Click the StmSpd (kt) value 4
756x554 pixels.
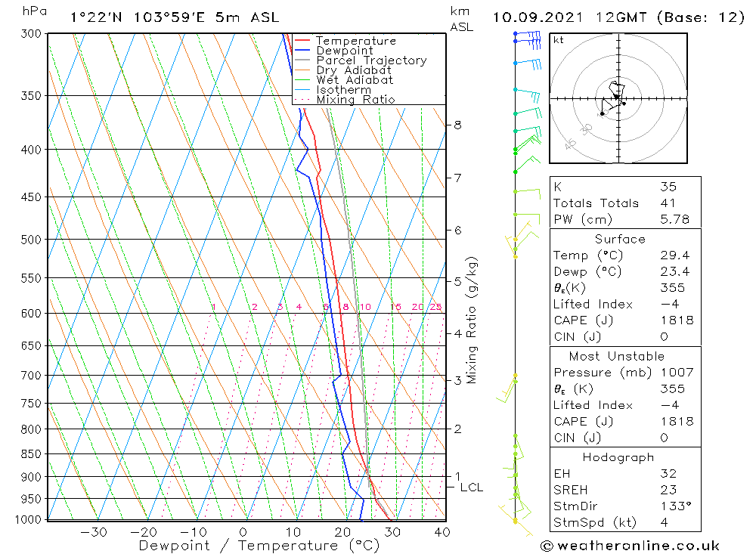pyautogui.click(x=665, y=523)
